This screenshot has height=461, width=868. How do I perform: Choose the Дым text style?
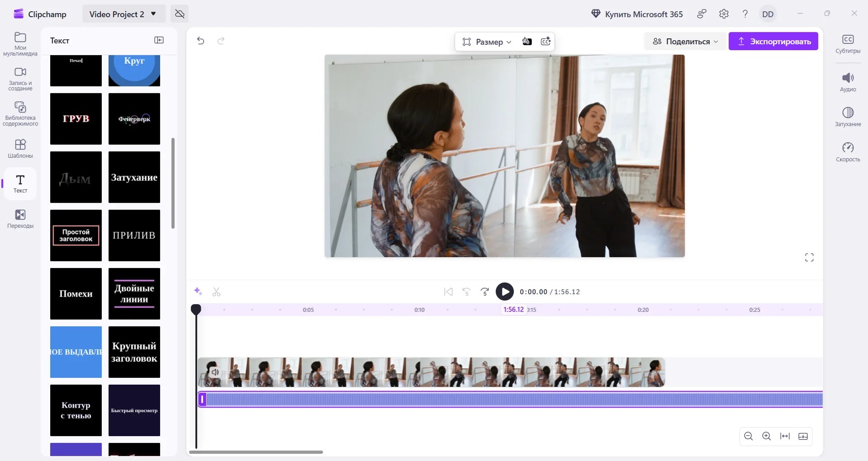pyautogui.click(x=76, y=177)
